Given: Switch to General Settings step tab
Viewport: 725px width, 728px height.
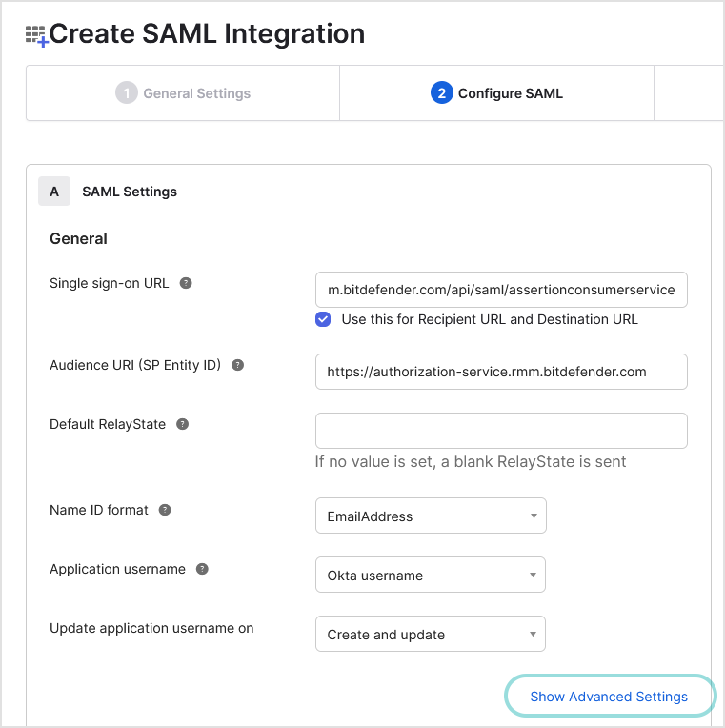Looking at the screenshot, I should [x=183, y=93].
